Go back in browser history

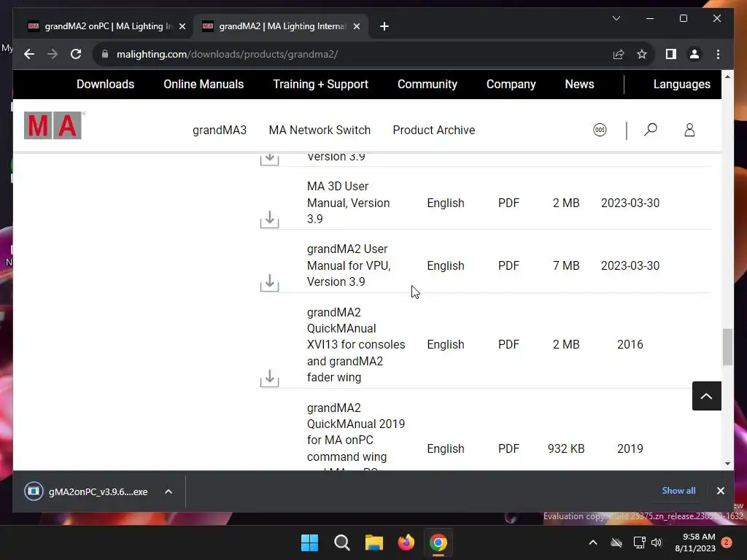click(x=29, y=54)
